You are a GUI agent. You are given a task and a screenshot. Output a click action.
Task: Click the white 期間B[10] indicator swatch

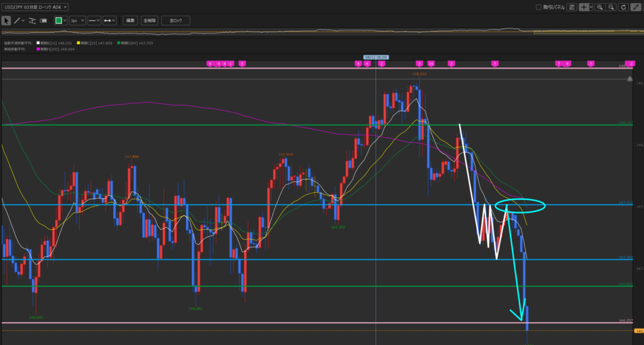point(38,43)
